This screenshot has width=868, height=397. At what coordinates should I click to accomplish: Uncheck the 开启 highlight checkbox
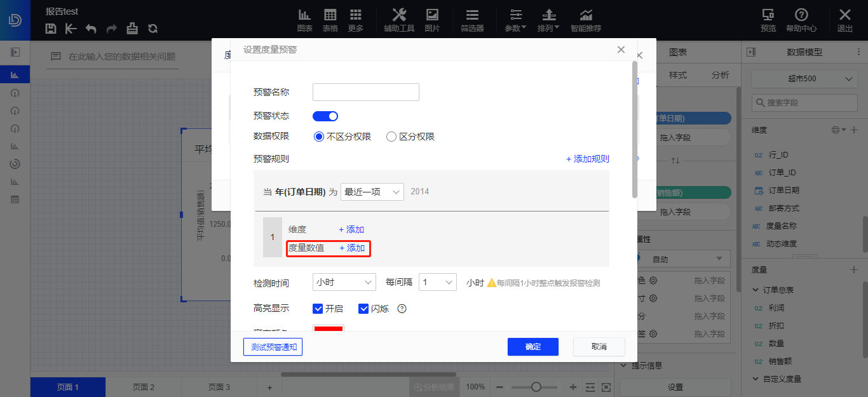pos(318,309)
